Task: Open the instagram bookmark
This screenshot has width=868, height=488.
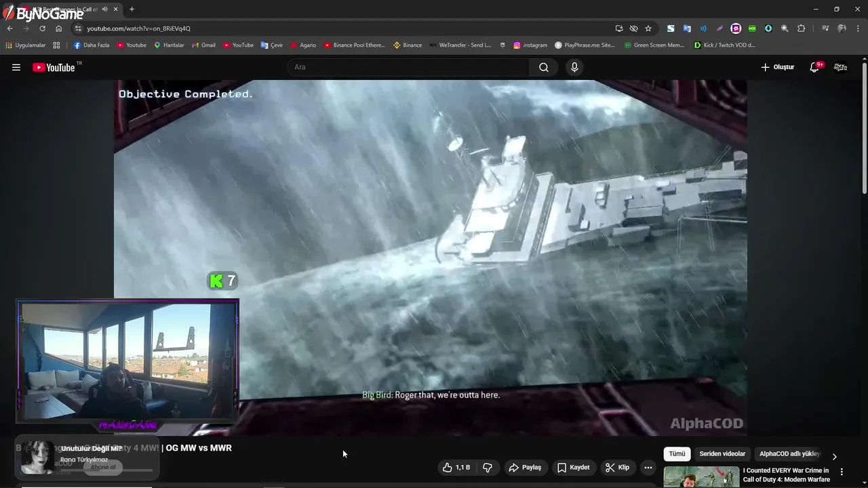Action: pos(530,45)
